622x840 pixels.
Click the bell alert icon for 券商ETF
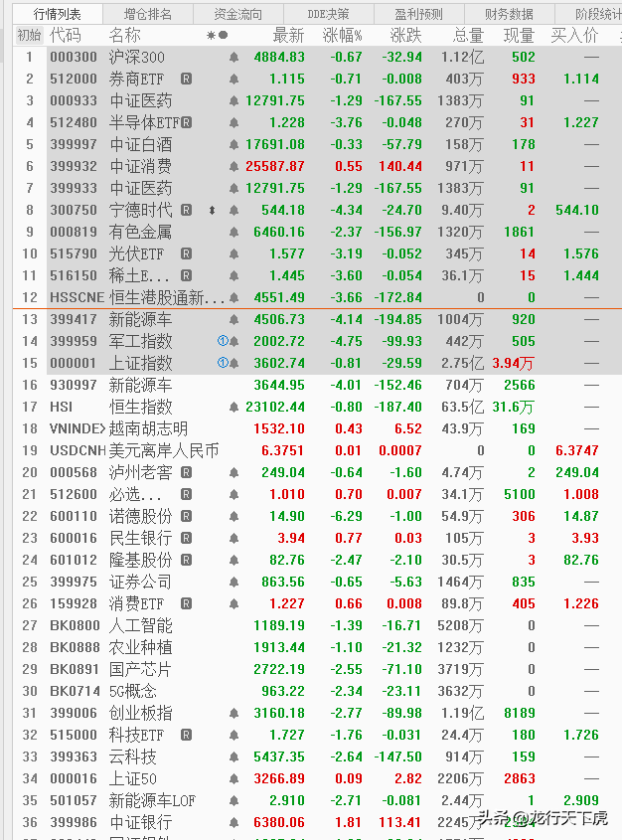click(x=233, y=79)
